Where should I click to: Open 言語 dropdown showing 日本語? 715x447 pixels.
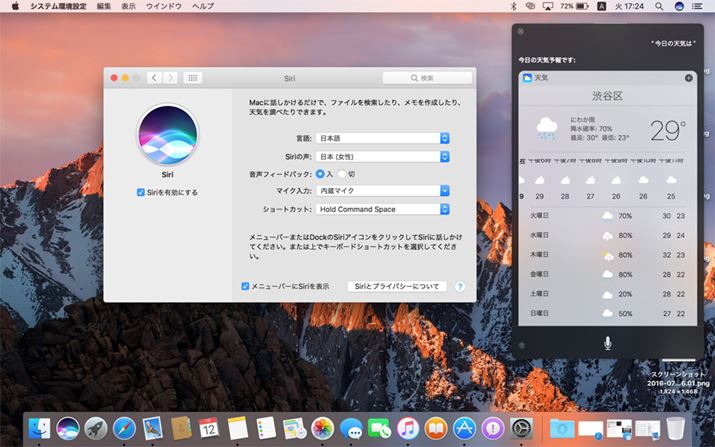pos(383,138)
